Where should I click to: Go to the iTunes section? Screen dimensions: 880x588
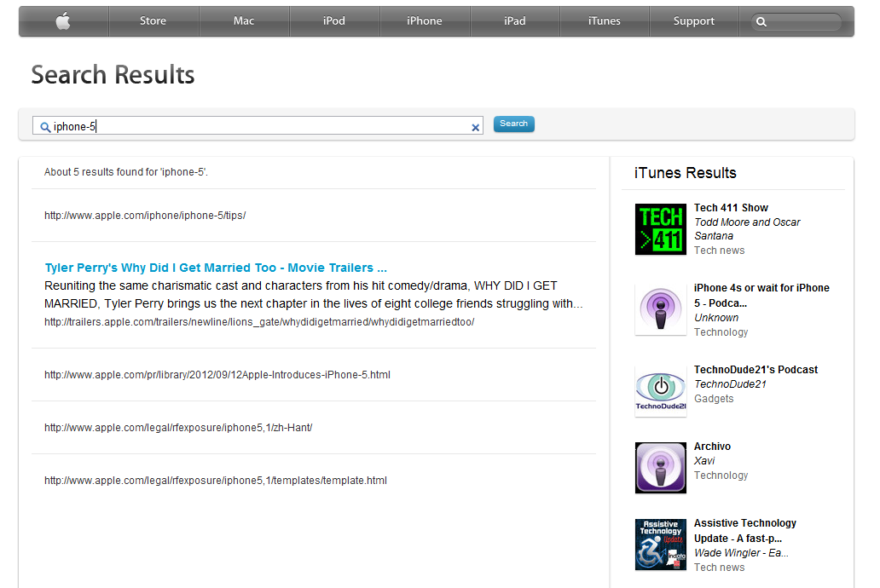[605, 21]
